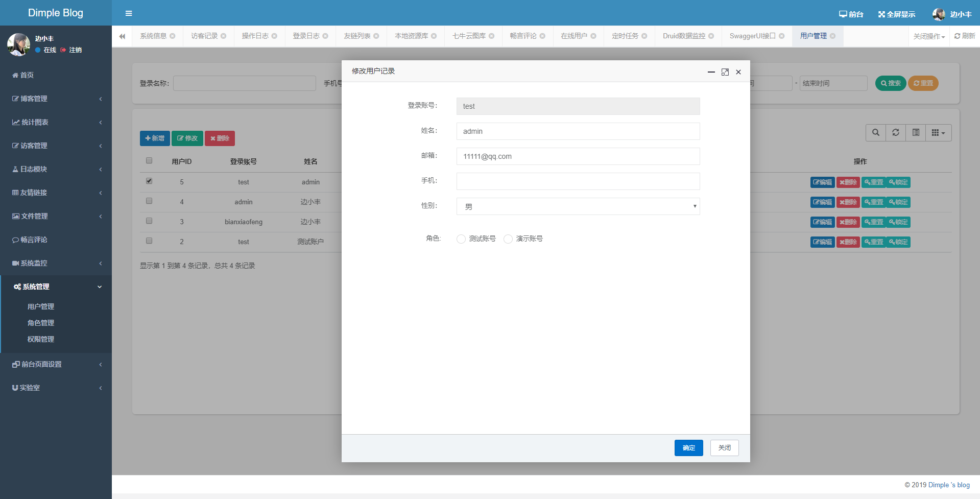Close the 在线用户 tab with its x icon

pos(593,36)
